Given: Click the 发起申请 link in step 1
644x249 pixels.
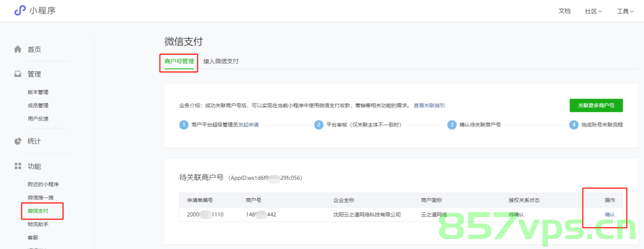Looking at the screenshot, I should point(248,125).
